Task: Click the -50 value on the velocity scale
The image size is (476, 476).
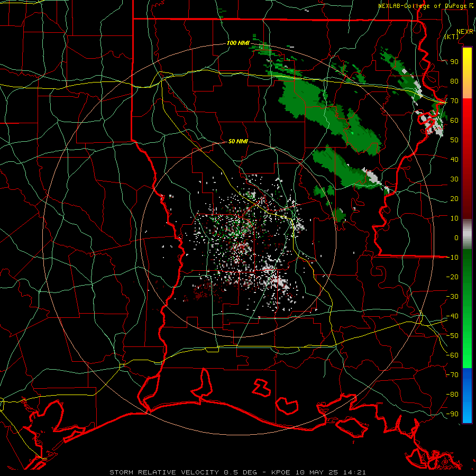Action: pyautogui.click(x=452, y=336)
